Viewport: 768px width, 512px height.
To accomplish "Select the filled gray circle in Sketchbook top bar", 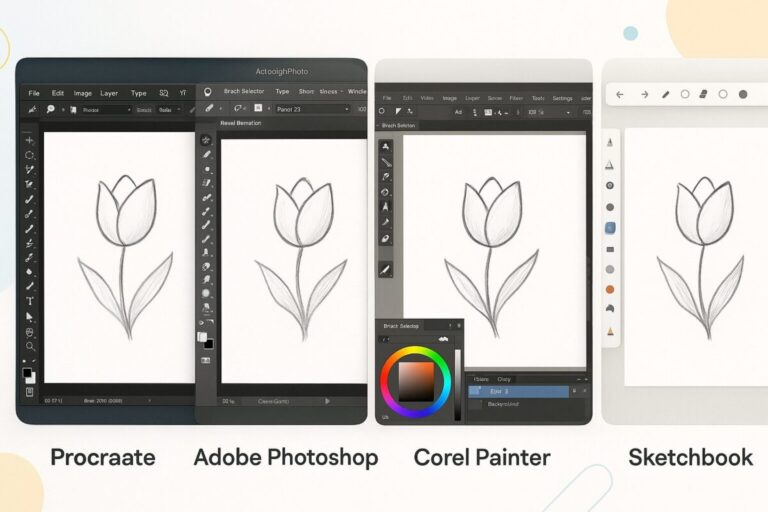I will pyautogui.click(x=743, y=94).
